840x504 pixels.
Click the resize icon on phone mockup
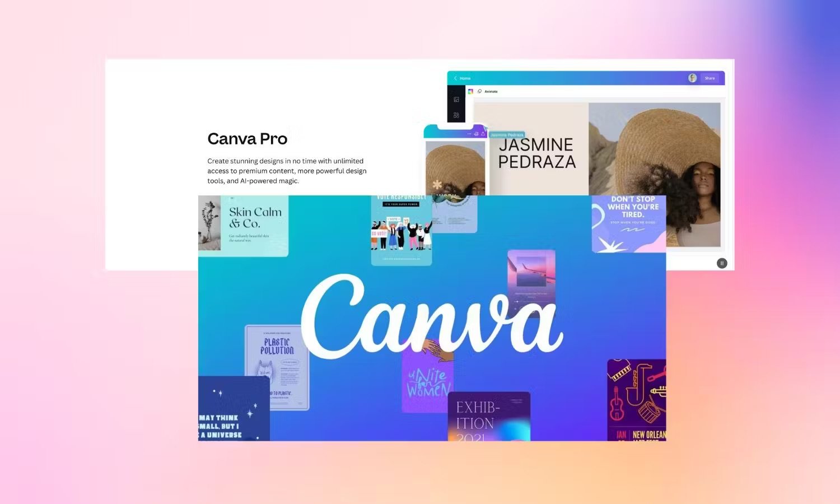477,134
